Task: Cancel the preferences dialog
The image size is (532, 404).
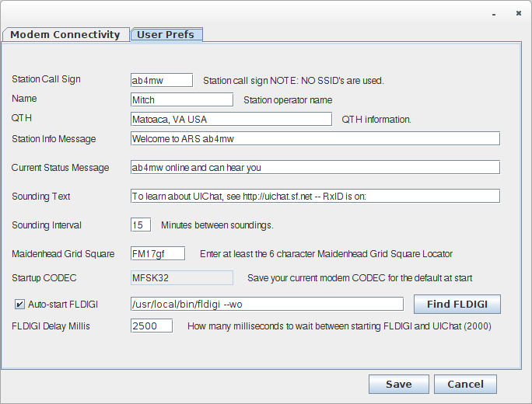Action: 465,384
